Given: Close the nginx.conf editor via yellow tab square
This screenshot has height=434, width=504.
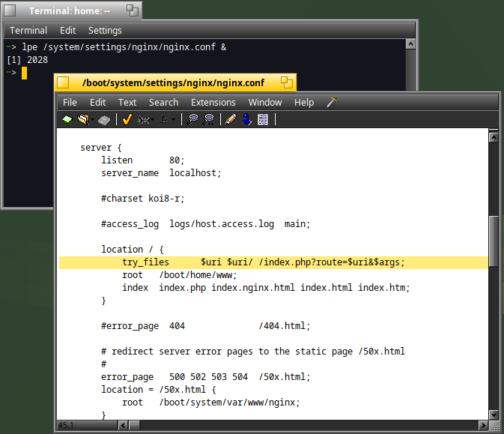Looking at the screenshot, I should [63, 82].
